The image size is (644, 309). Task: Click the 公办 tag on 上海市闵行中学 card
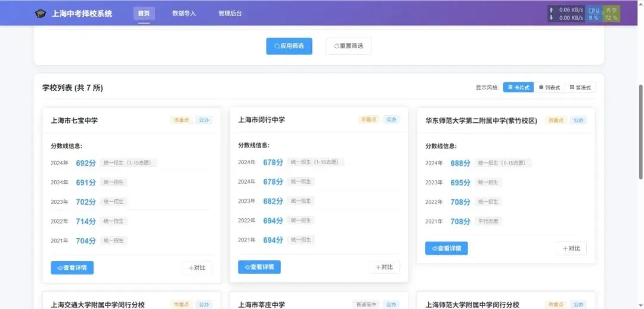tap(391, 119)
